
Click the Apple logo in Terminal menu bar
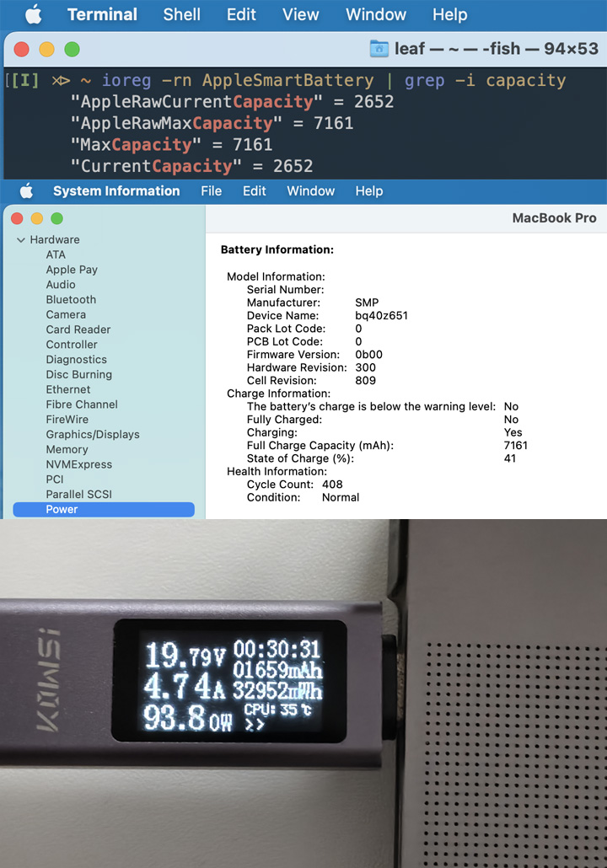pos(33,14)
